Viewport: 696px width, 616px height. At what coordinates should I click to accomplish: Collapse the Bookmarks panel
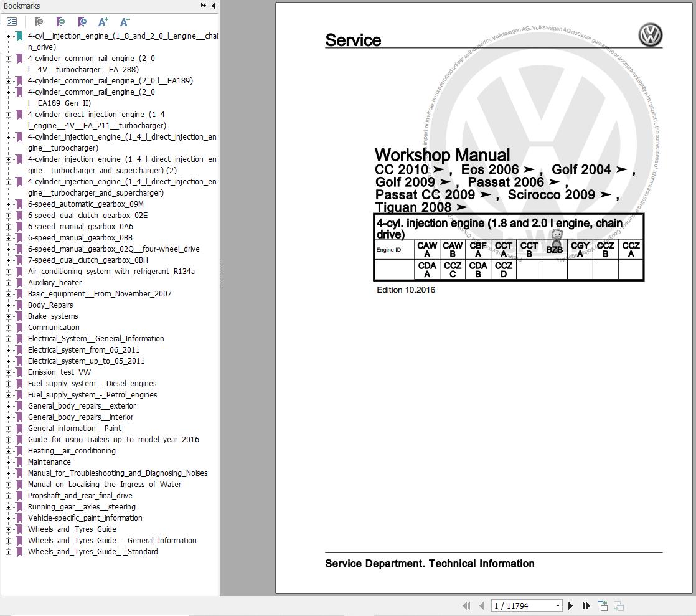pos(213,6)
